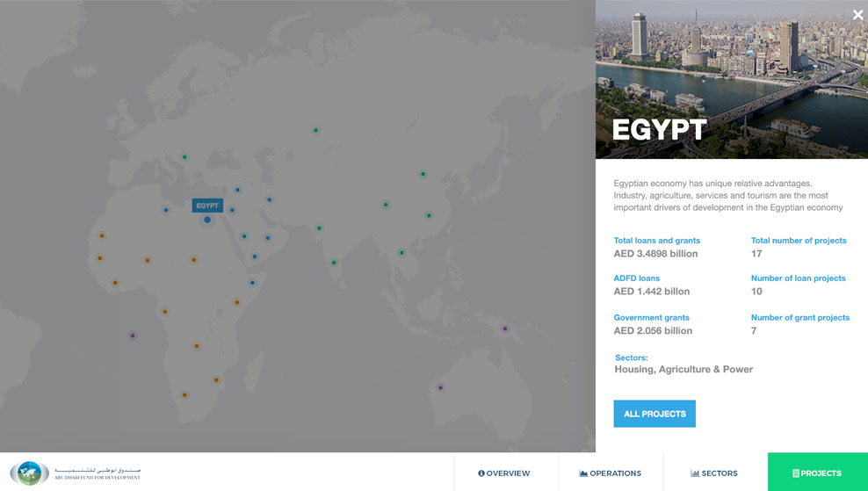
Task: Go to the Sectors tab
Action: pyautogui.click(x=714, y=473)
